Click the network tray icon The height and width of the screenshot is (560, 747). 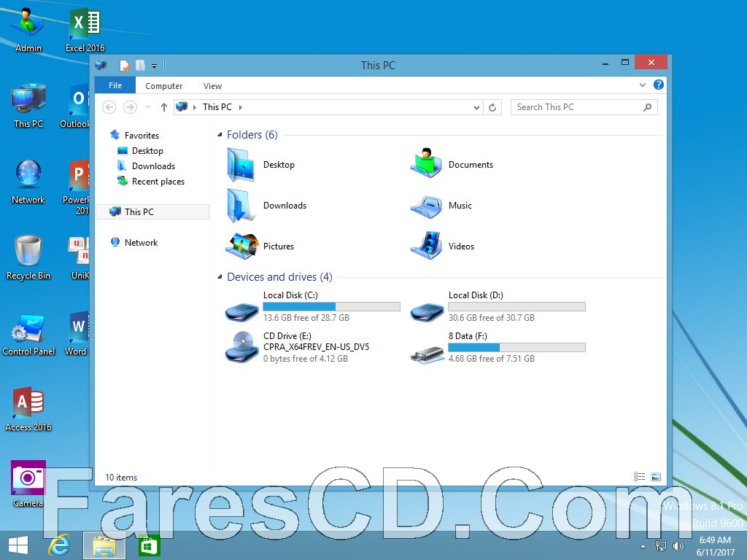coord(660,546)
